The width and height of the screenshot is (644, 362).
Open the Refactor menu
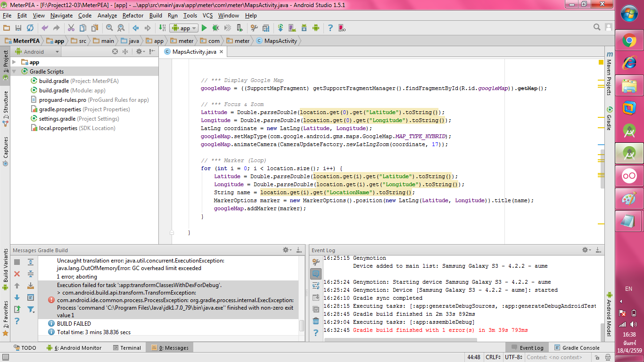click(x=132, y=16)
